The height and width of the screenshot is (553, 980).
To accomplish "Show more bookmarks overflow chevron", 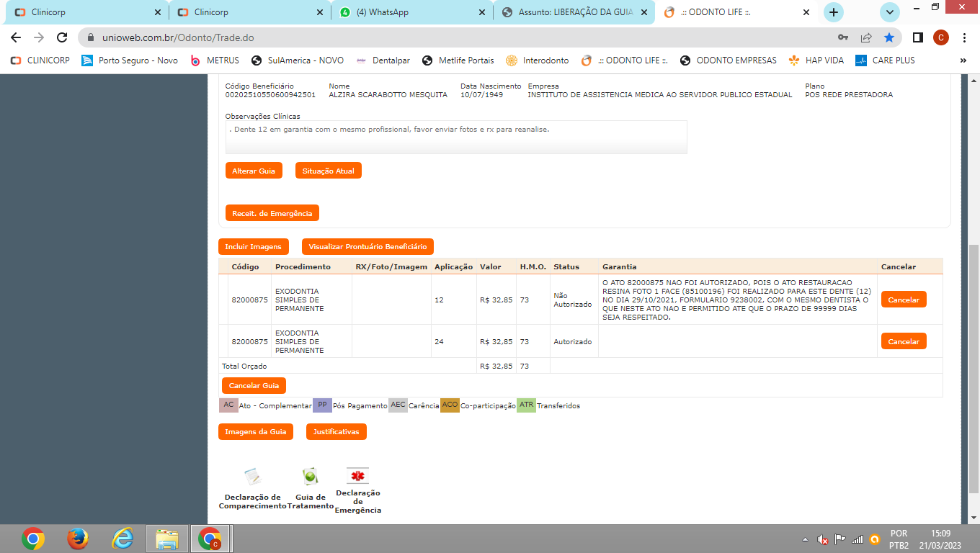I will point(963,60).
